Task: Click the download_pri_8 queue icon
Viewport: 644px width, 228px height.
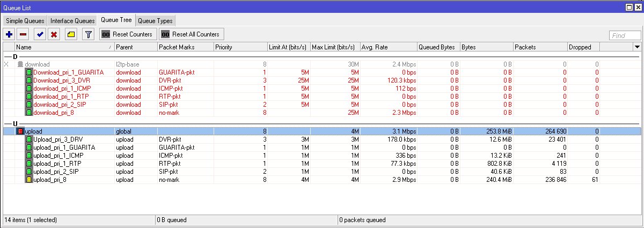Action: tap(29, 113)
